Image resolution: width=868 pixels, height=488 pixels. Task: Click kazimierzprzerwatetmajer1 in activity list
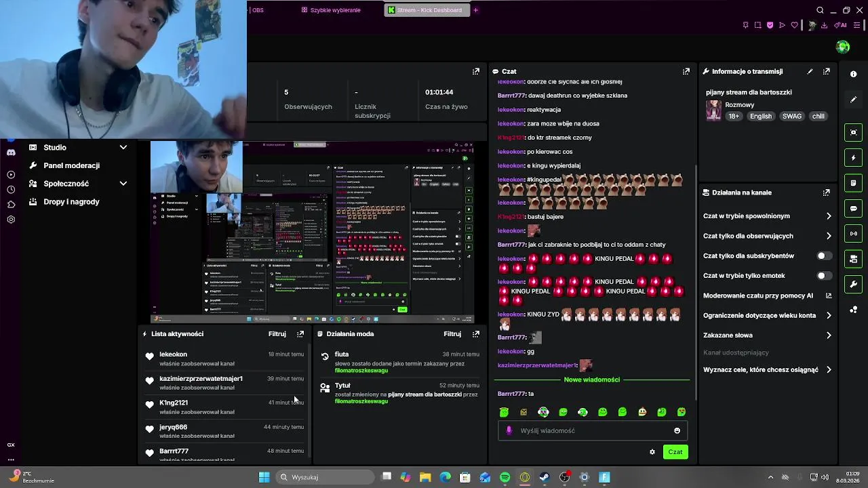[x=201, y=379]
